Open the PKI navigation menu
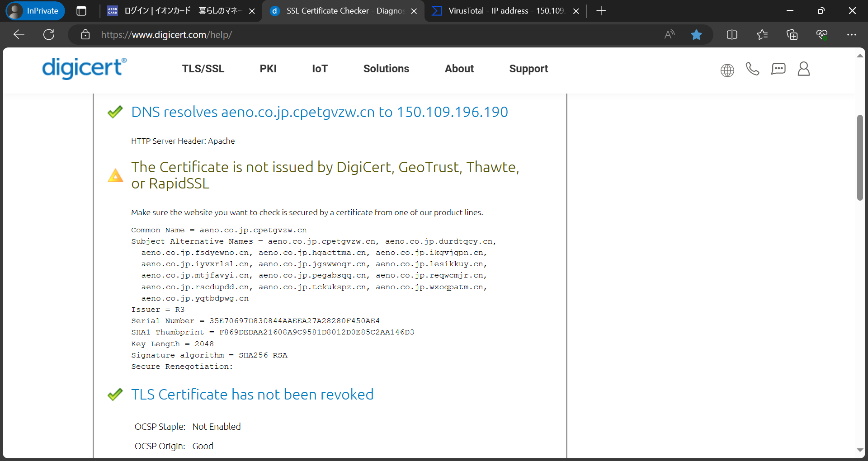Screen dimensions: 868x461 tap(268, 69)
